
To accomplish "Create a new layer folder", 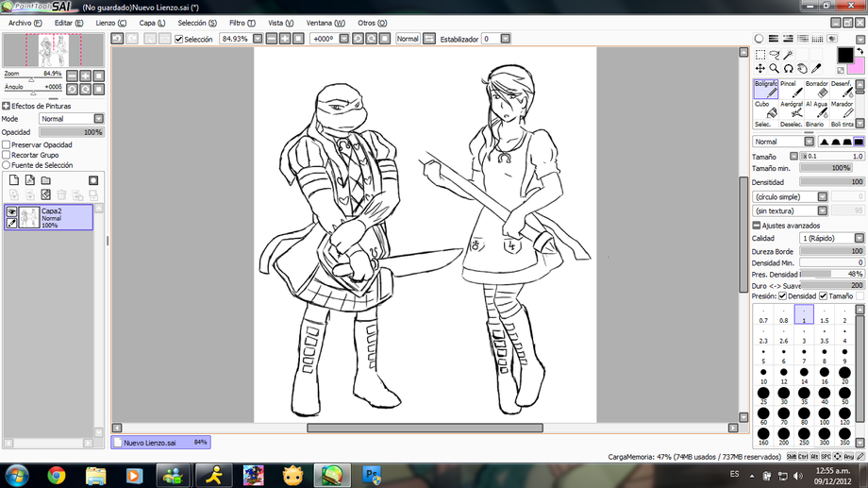I will [46, 180].
